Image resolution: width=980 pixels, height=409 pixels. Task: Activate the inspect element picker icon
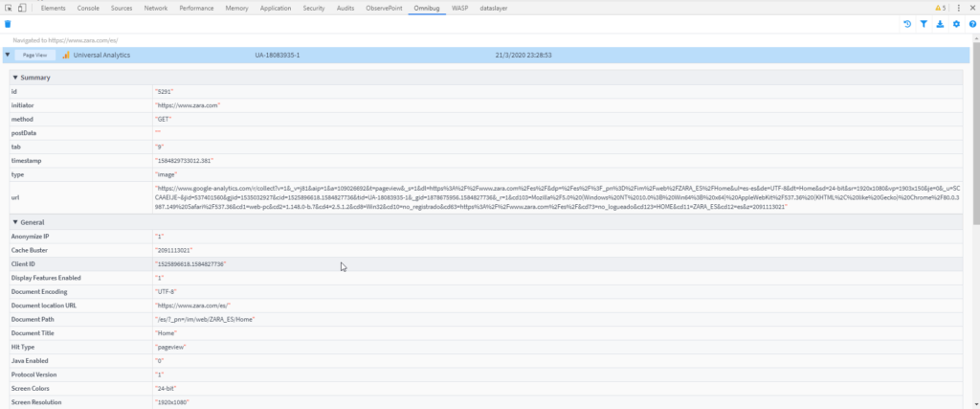(x=9, y=8)
